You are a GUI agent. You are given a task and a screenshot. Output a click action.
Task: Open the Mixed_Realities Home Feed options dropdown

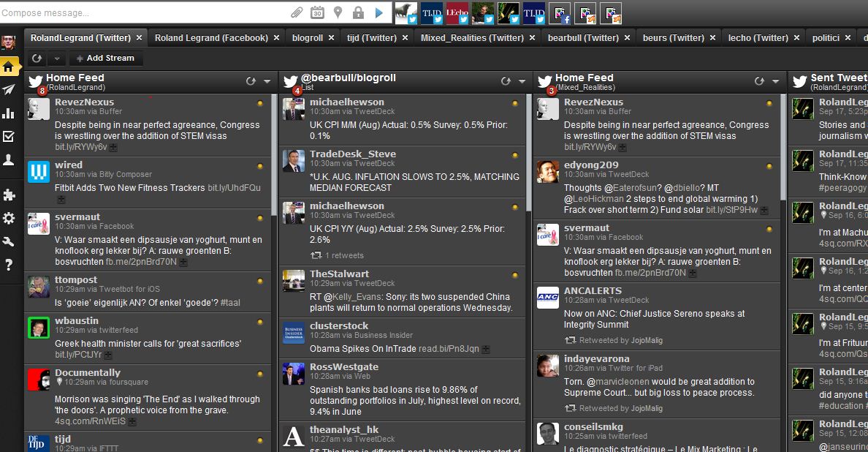(775, 81)
